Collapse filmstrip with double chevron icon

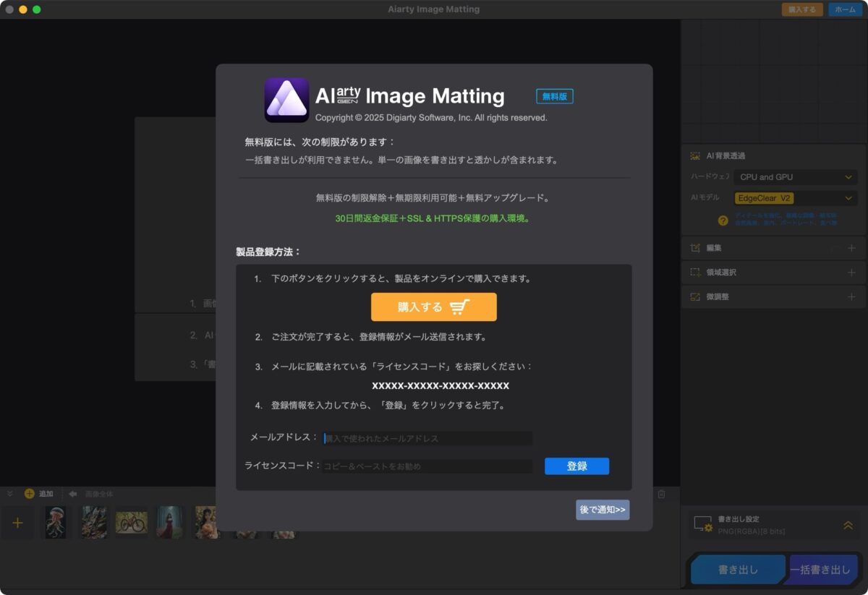10,494
